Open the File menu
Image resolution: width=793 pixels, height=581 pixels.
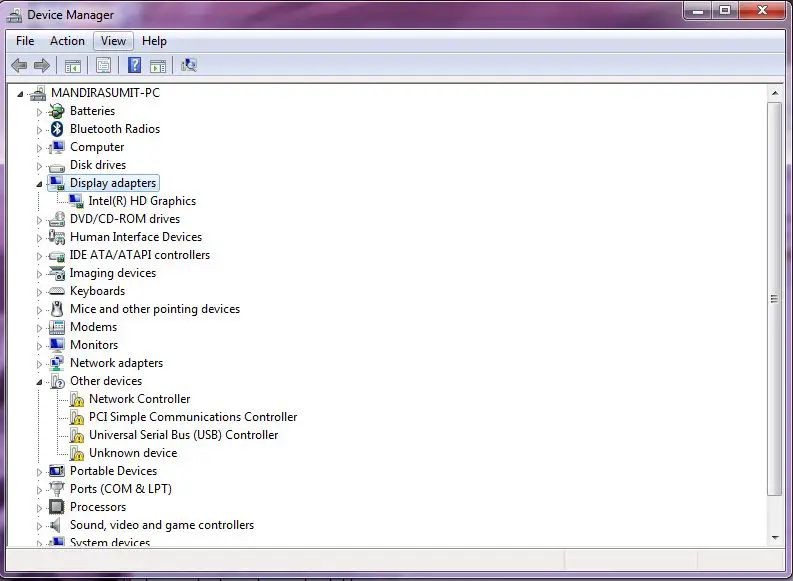pos(25,41)
